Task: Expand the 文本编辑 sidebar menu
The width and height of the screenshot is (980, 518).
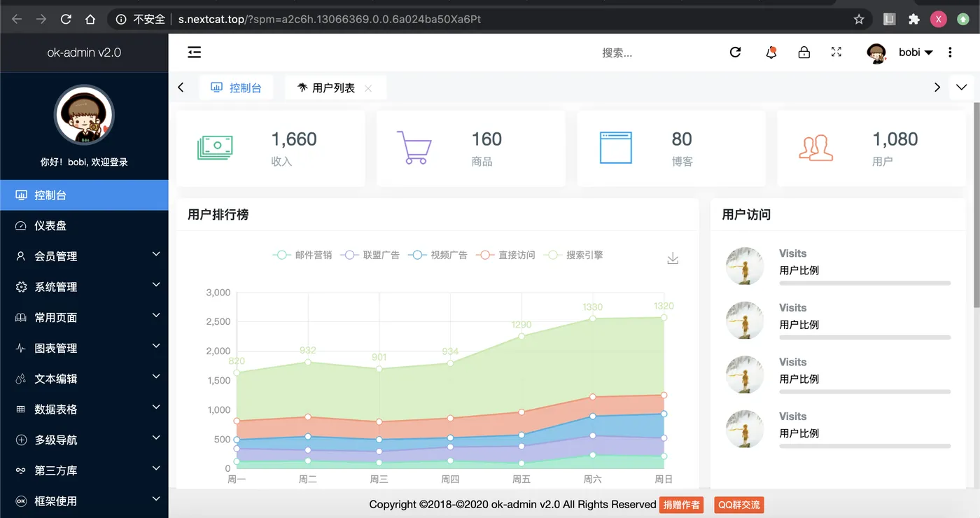Action: (84, 379)
